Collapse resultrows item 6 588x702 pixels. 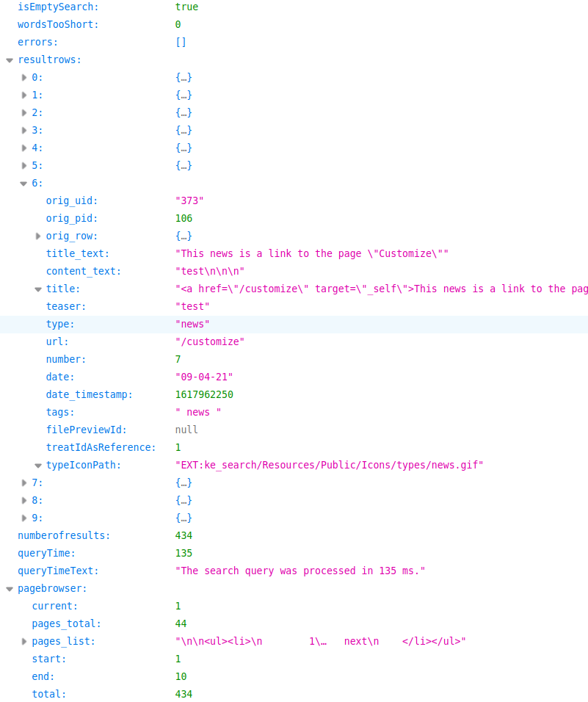pos(23,184)
